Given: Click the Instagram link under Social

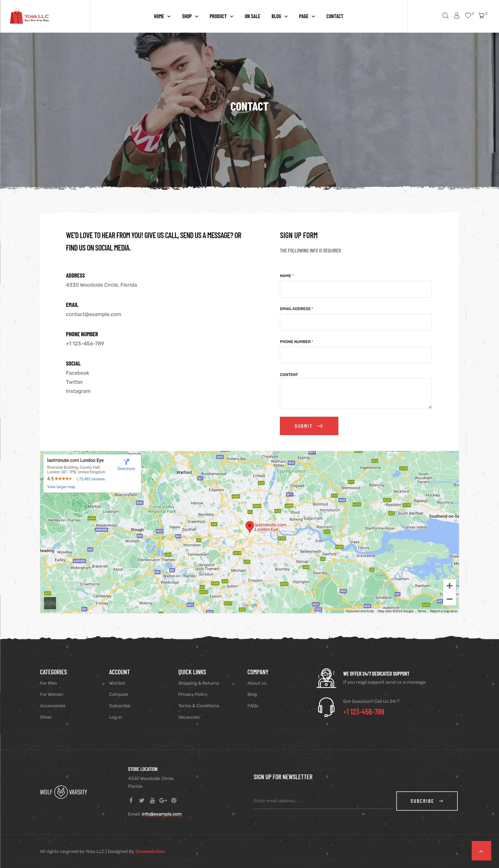Looking at the screenshot, I should (x=78, y=391).
